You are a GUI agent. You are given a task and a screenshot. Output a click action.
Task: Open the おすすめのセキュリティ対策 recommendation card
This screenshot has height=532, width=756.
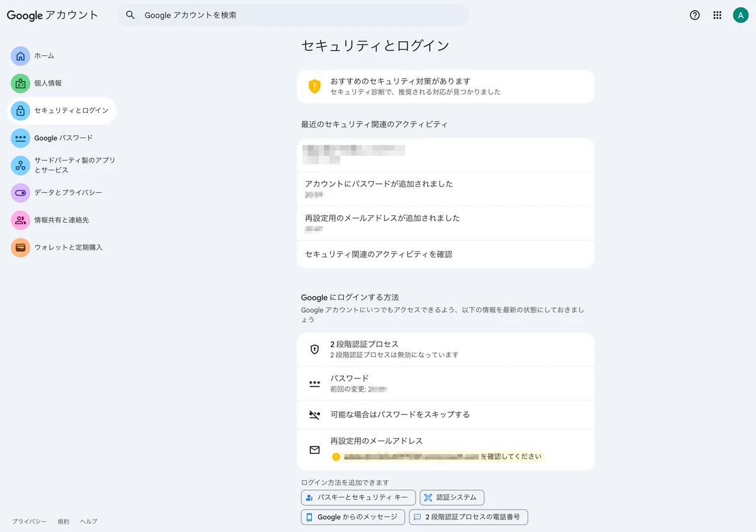pyautogui.click(x=445, y=86)
